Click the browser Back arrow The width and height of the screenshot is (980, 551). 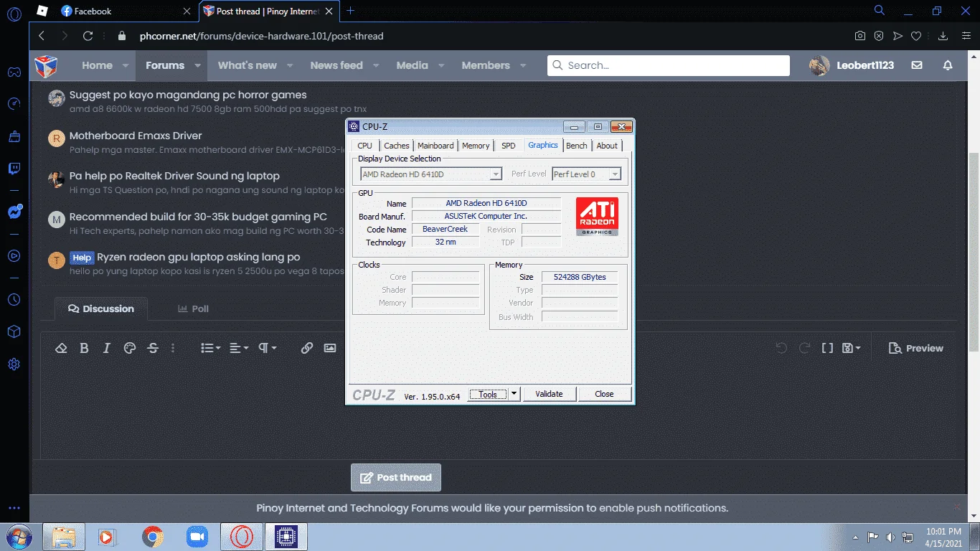(42, 36)
